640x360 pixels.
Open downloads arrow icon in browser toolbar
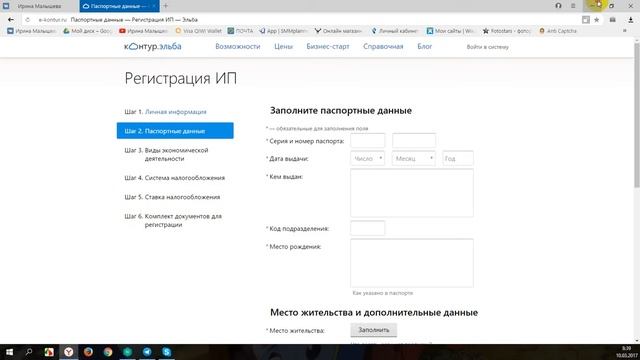pyautogui.click(x=631, y=20)
